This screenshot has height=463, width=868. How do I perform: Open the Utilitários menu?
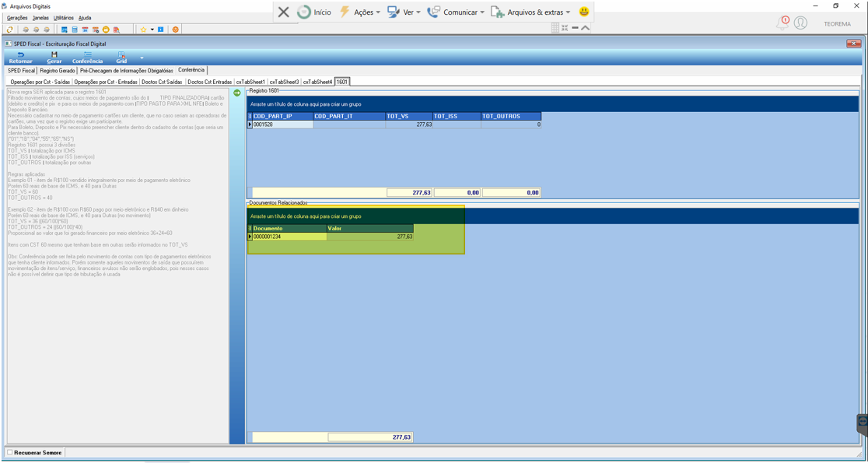point(64,18)
